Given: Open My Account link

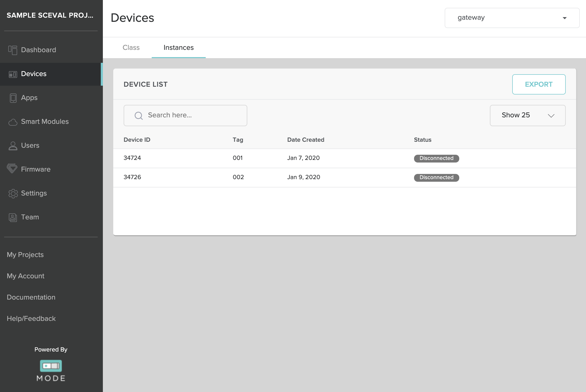Looking at the screenshot, I should 25,276.
